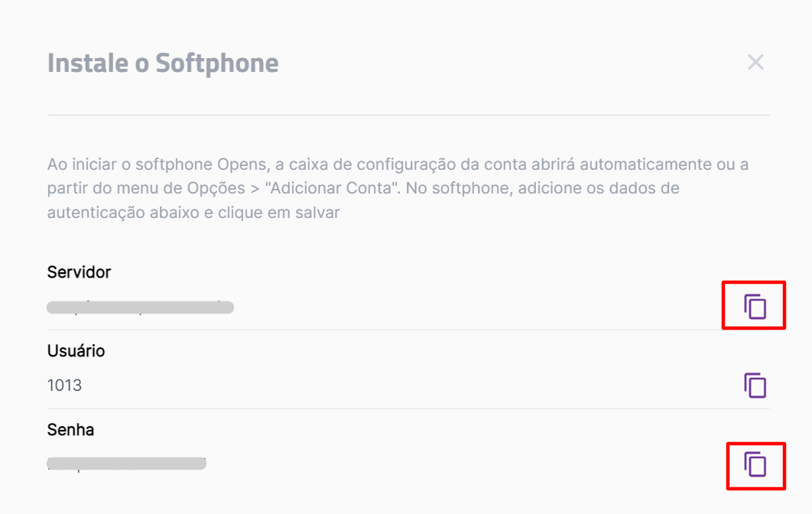Screen dimensions: 812x514
Task: Select the 1013 user number text
Action: [x=64, y=385]
